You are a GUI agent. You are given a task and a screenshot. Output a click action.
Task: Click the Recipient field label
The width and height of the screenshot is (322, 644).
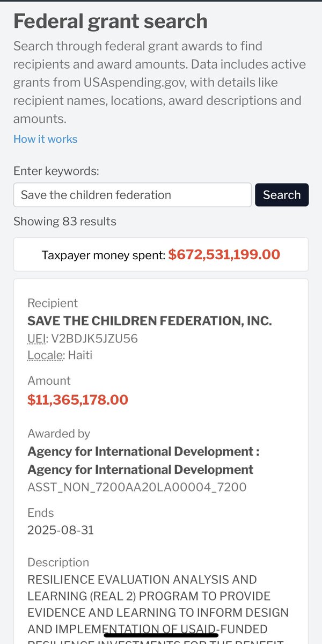pos(53,303)
